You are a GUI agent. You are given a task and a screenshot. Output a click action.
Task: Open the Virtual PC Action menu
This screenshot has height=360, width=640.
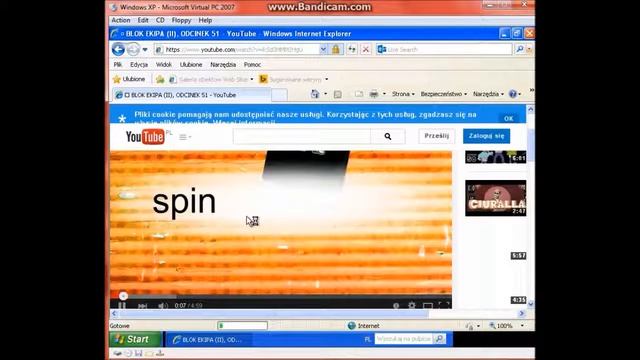point(121,20)
